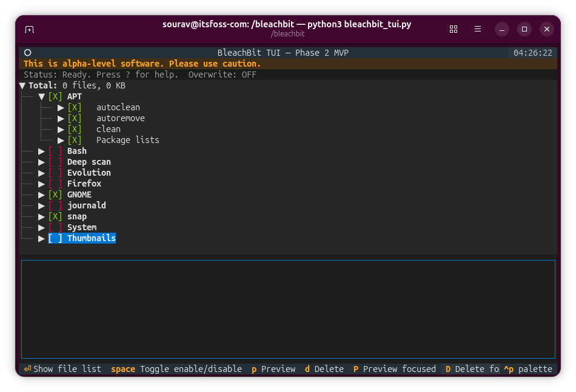The height and width of the screenshot is (392, 576).
Task: Uncheck the autoclean checkbox
Action: [75, 108]
